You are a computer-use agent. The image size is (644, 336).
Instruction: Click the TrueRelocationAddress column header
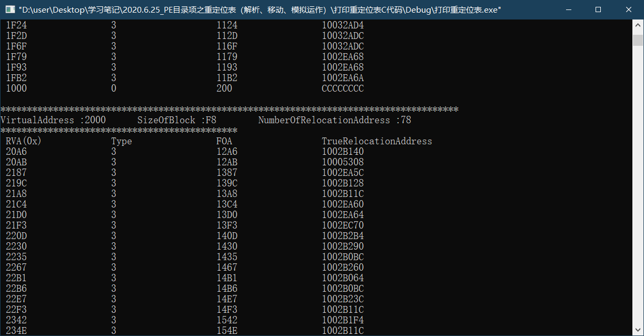pos(377,141)
